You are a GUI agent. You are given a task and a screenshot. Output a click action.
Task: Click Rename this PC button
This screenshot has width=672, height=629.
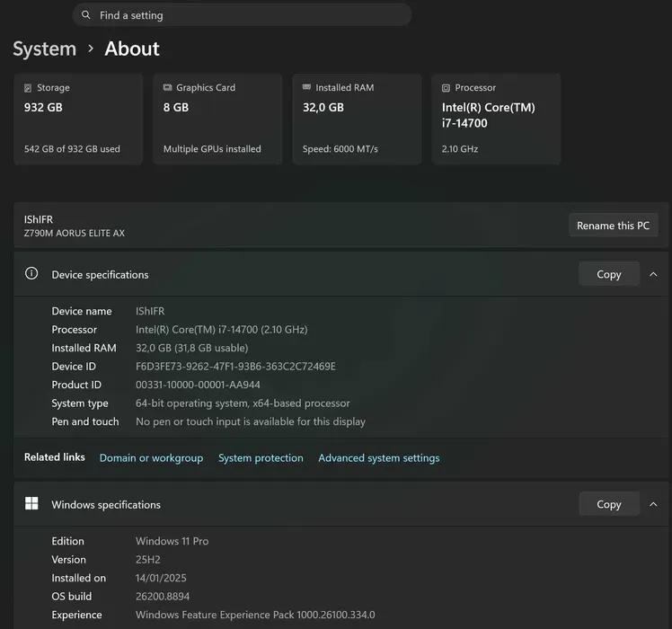614,226
